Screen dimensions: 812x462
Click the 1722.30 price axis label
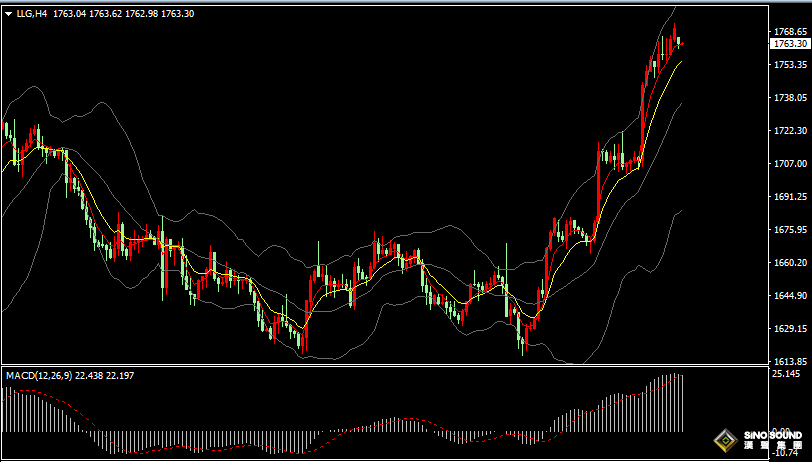pos(790,131)
